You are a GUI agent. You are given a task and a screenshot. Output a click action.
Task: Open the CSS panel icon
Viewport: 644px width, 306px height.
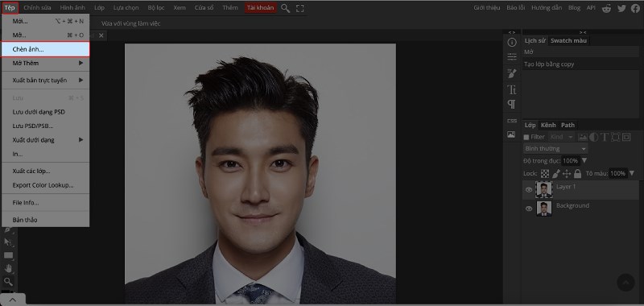(512, 121)
